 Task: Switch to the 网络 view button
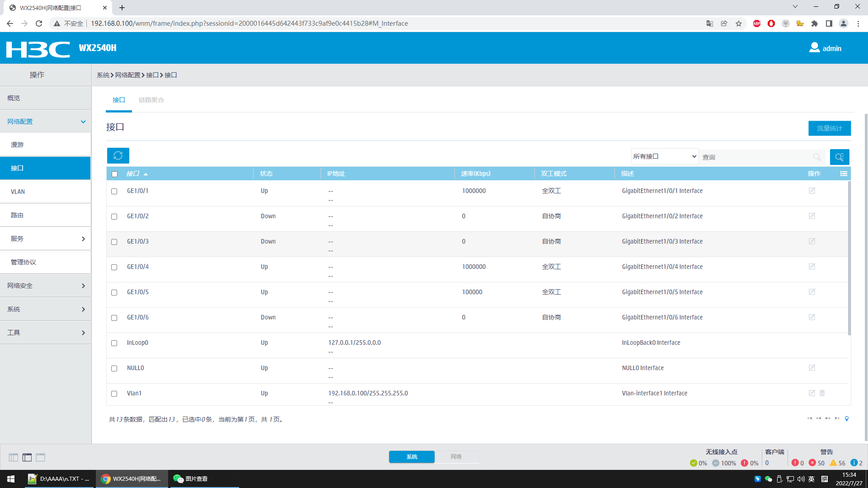(x=456, y=457)
